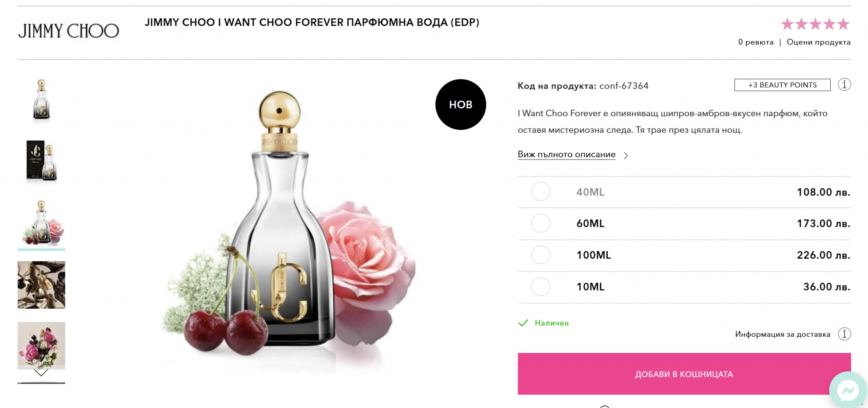
Task: Open delivery information info icon
Action: click(x=844, y=334)
